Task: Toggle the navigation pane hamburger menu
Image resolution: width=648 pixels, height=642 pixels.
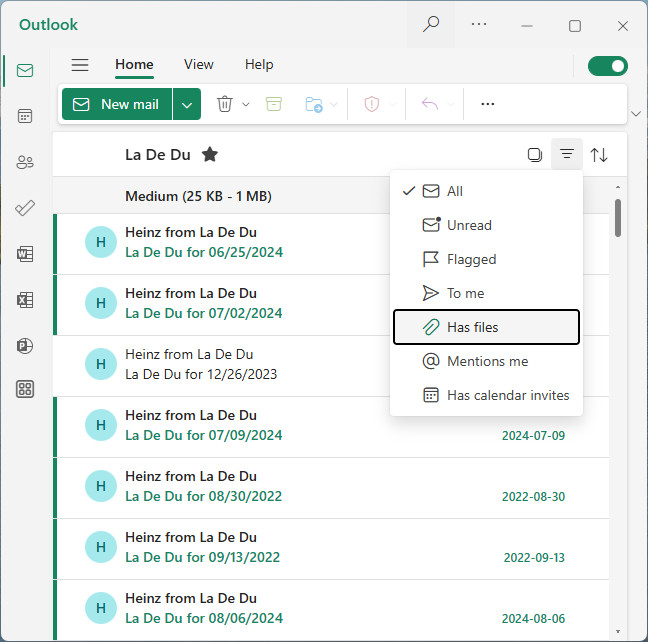Action: (x=80, y=65)
